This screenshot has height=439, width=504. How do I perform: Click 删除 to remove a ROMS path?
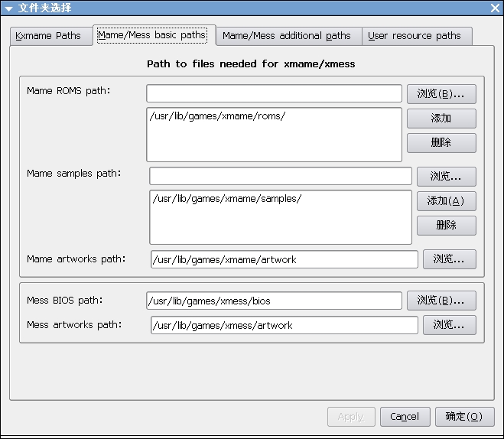click(x=441, y=143)
